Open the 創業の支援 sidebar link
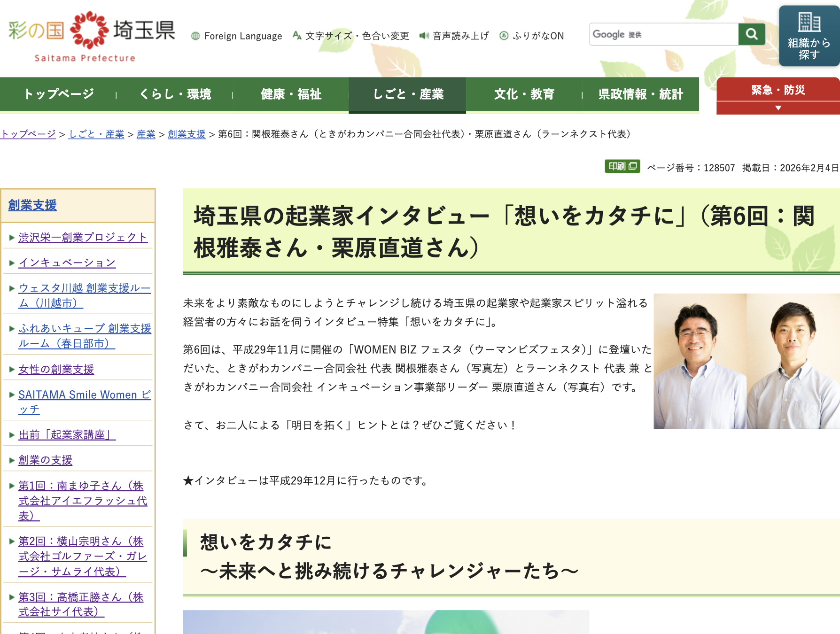Image resolution: width=840 pixels, height=634 pixels. point(45,460)
